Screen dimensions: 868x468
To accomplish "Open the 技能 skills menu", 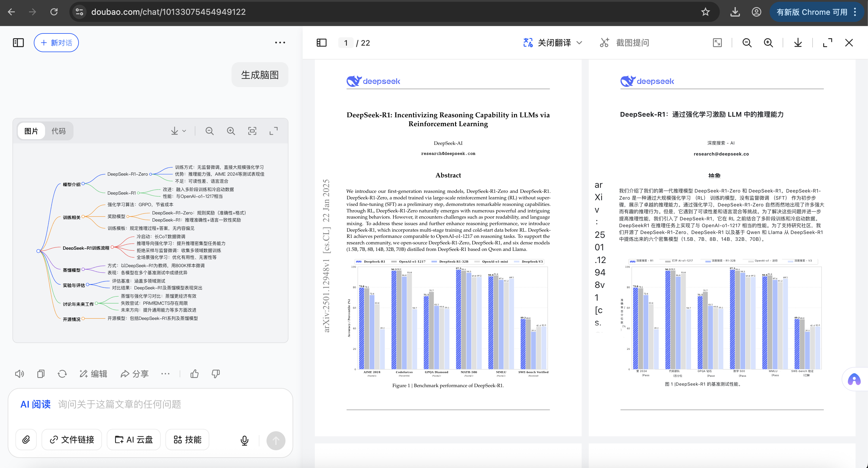I will (x=187, y=440).
